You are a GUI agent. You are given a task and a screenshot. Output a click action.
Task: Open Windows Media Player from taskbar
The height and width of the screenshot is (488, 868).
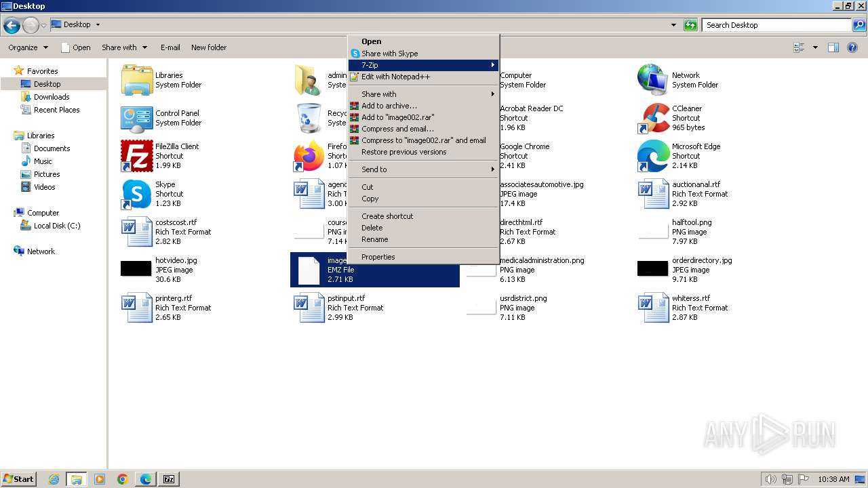pos(100,479)
